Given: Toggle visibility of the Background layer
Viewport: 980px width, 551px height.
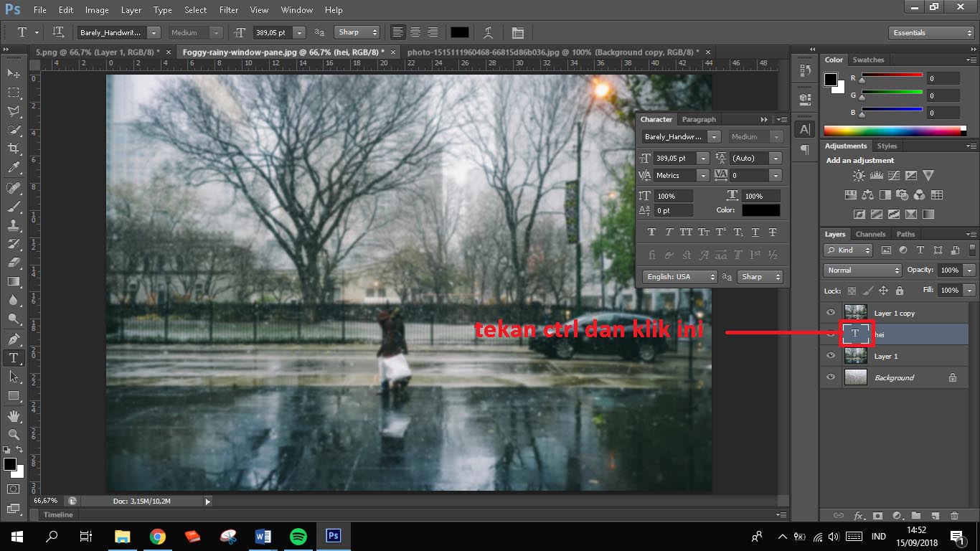Looking at the screenshot, I should point(831,377).
